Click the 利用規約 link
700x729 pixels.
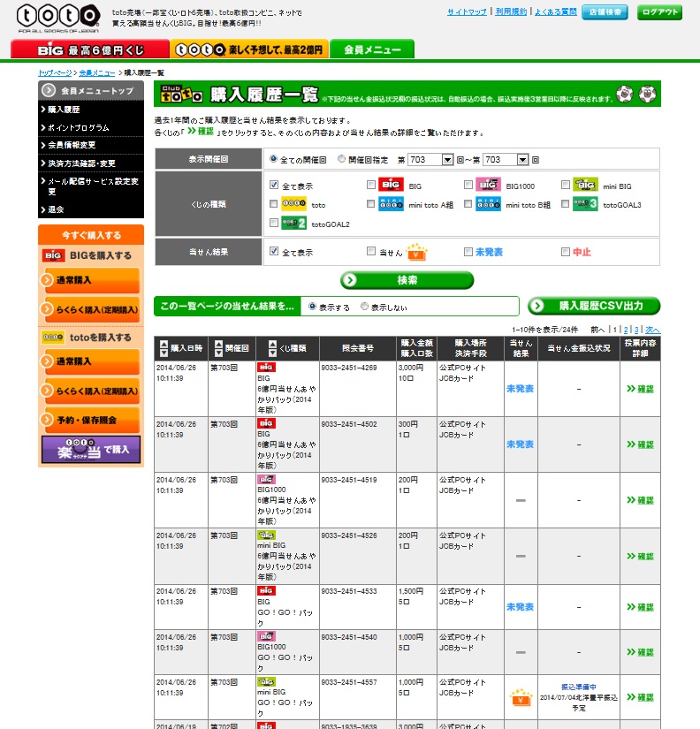pyautogui.click(x=511, y=11)
